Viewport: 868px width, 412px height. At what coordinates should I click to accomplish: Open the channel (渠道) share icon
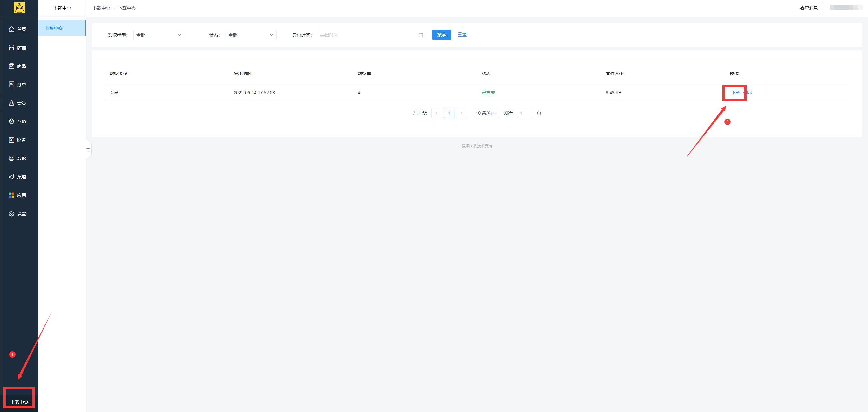click(x=11, y=177)
